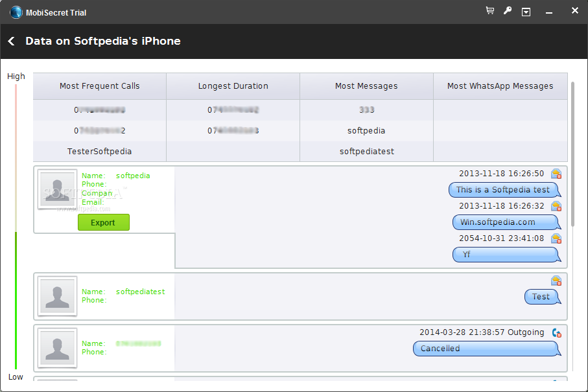The width and height of the screenshot is (588, 392).
Task: Select the 'This is a Softpedia test' bubble
Action: [505, 190]
